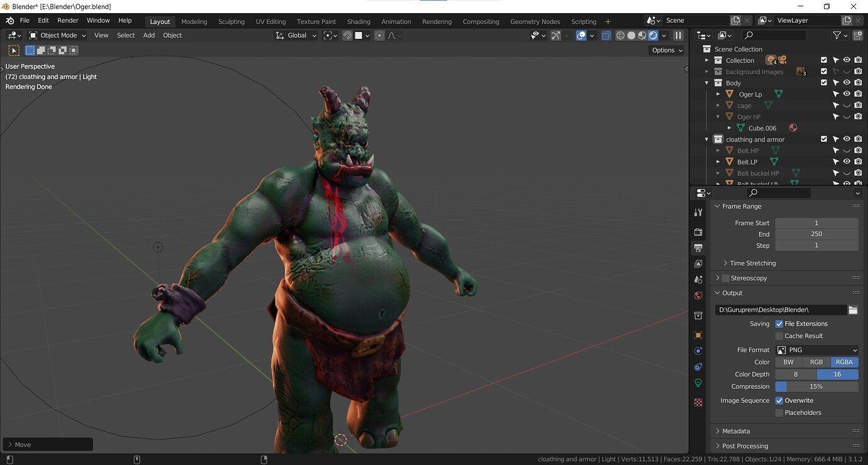This screenshot has height=465, width=868.
Task: Open the folder browser for output path
Action: [853, 310]
